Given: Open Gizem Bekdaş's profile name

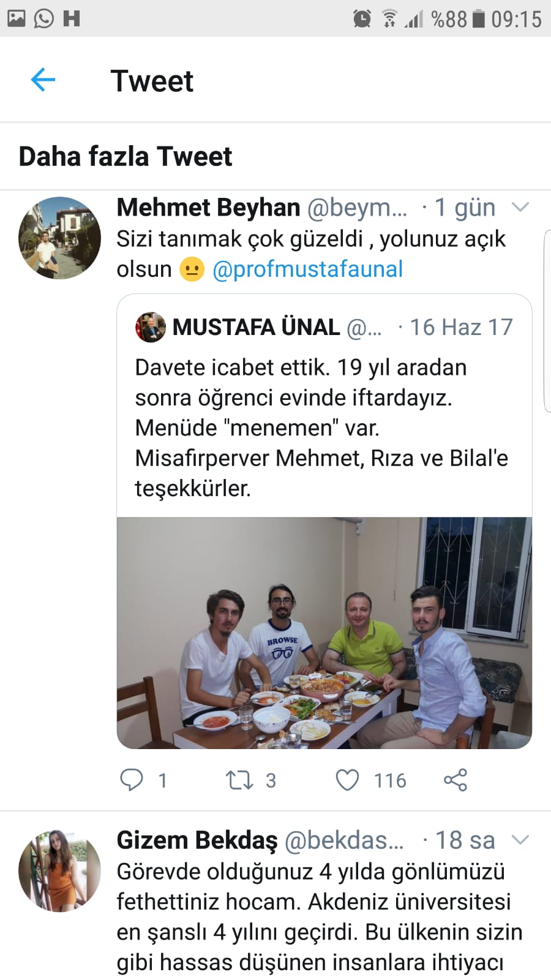Looking at the screenshot, I should point(197,840).
